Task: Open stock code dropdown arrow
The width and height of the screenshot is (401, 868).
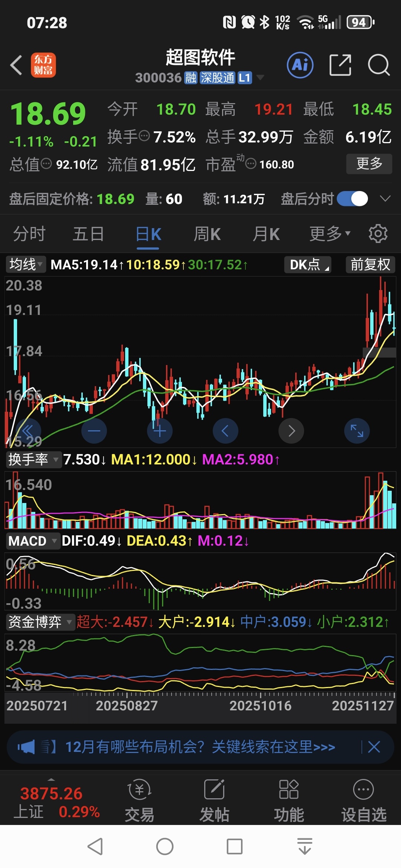Action: (x=260, y=78)
